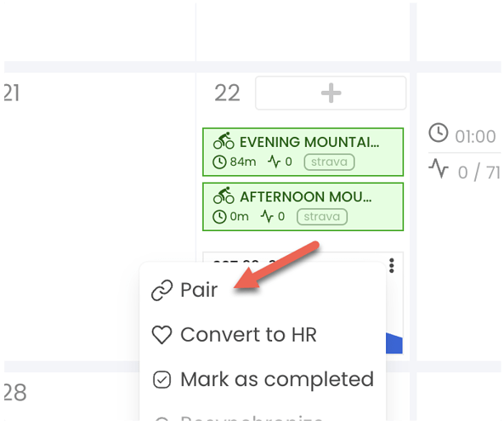Click the heart icon next to Convert to HR

pos(161,335)
